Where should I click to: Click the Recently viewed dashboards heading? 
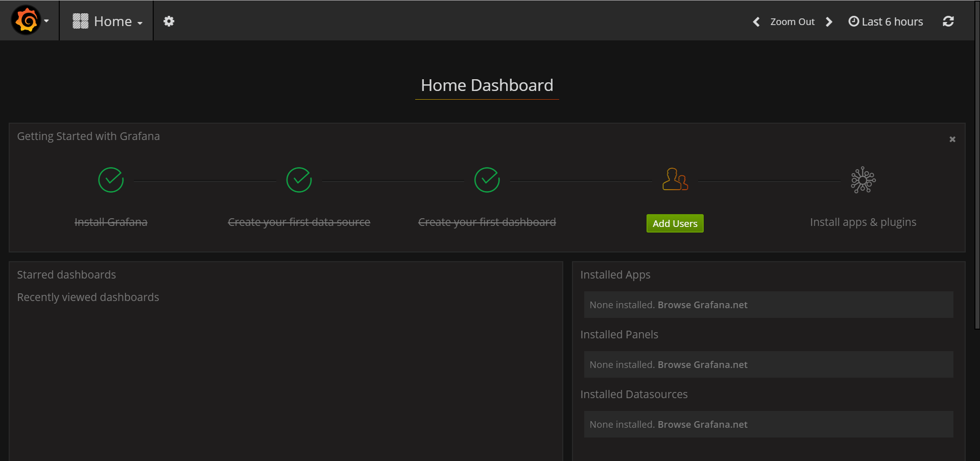pos(88,297)
